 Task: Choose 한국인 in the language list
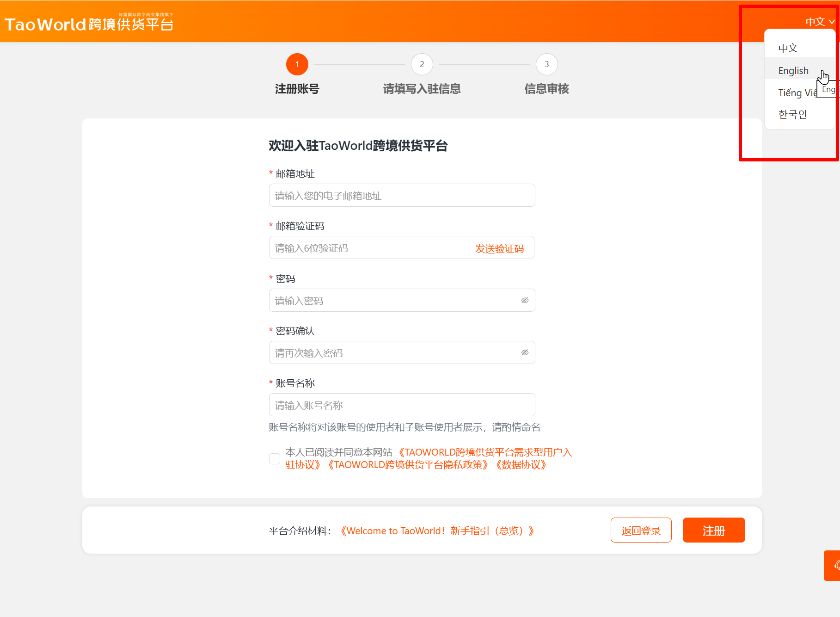click(x=792, y=115)
